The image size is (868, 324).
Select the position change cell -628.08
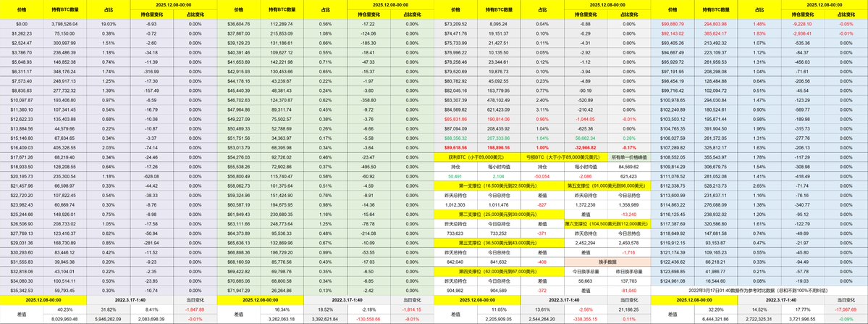point(152,175)
